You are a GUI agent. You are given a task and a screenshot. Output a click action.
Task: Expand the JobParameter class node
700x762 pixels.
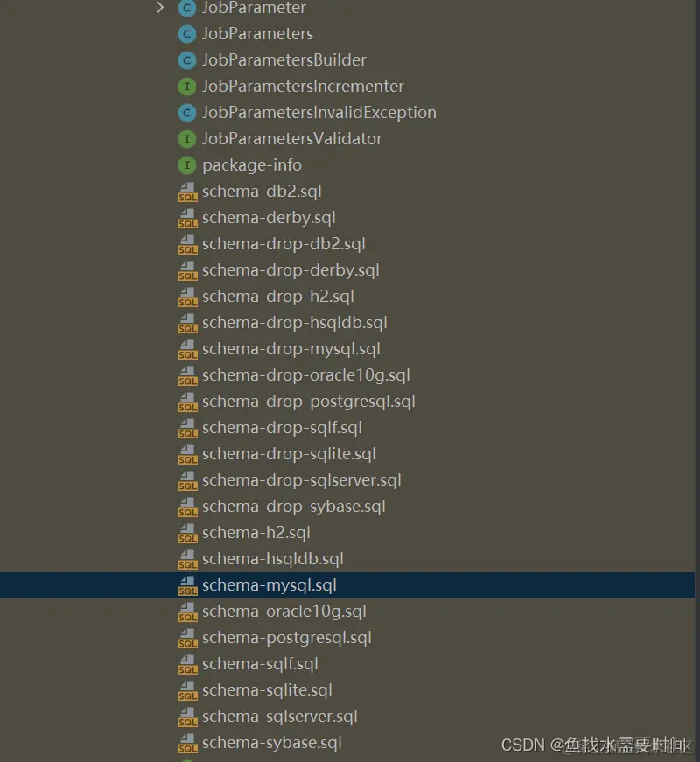(160, 7)
